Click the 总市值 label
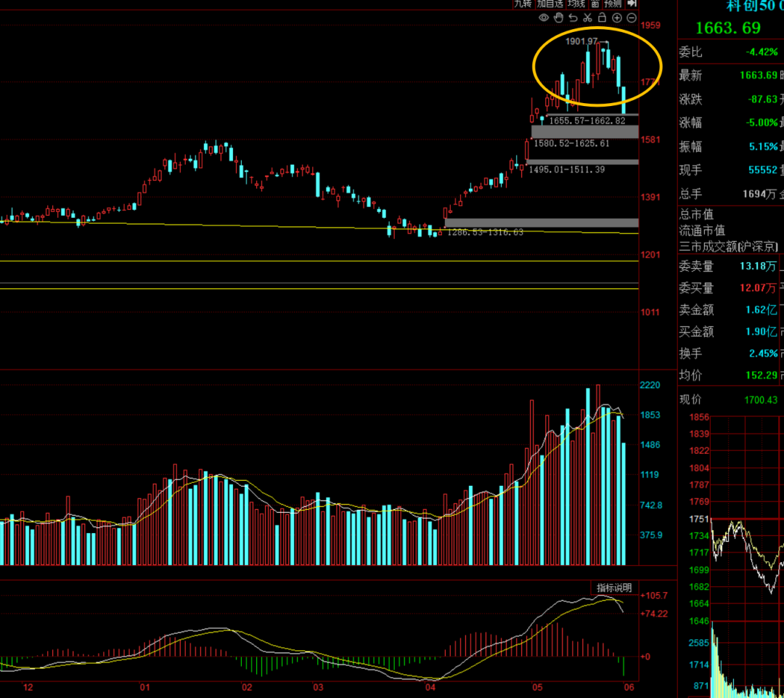This screenshot has width=784, height=698. pos(696,215)
